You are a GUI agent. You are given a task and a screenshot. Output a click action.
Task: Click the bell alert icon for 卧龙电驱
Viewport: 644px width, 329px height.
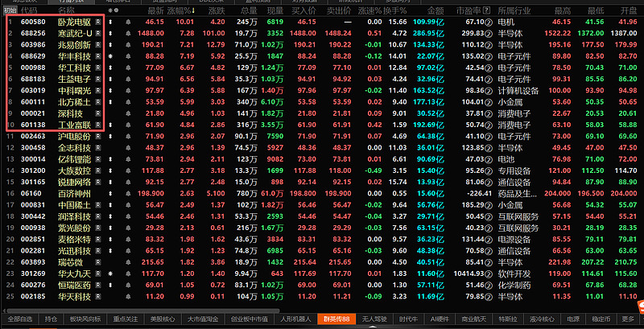click(x=129, y=22)
